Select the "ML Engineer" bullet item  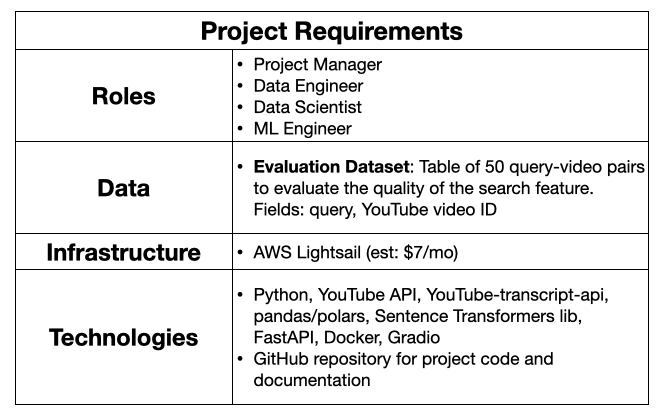[300, 128]
